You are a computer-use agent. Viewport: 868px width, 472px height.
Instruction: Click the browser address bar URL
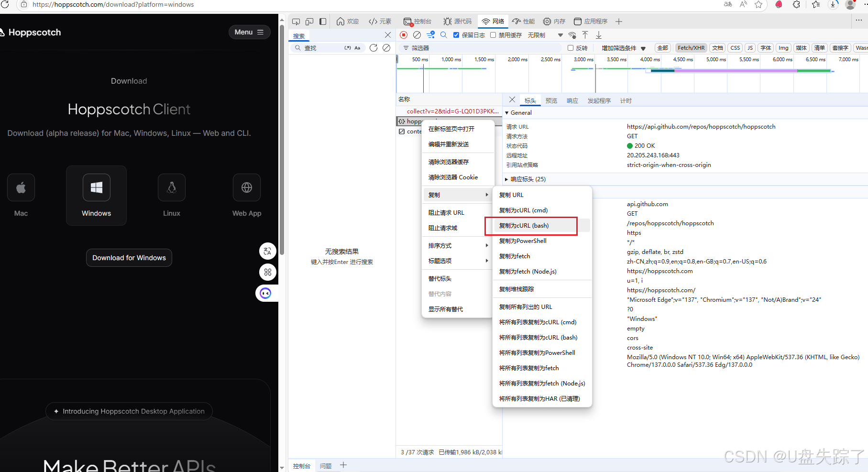113,4
